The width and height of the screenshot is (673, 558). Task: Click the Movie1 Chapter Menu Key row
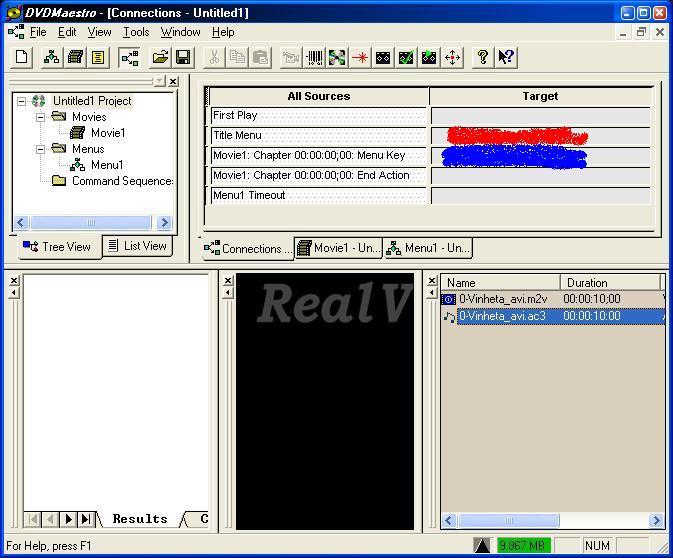pyautogui.click(x=318, y=155)
